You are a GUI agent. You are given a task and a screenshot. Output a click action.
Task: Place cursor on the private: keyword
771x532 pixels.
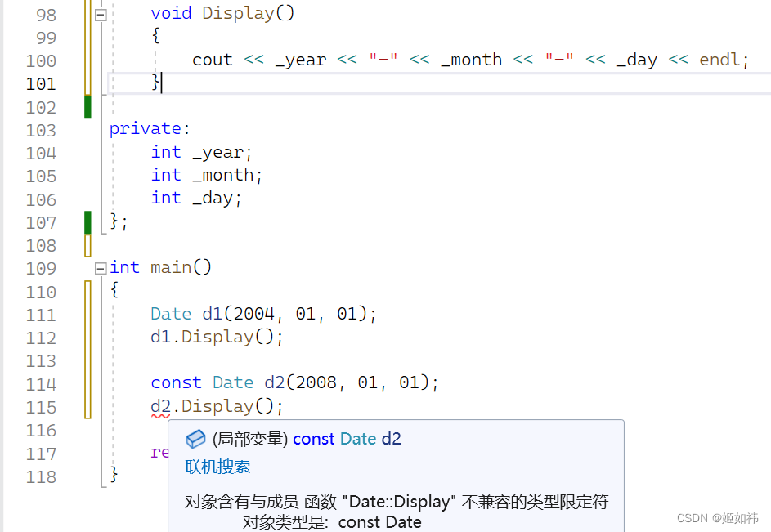pyautogui.click(x=146, y=128)
